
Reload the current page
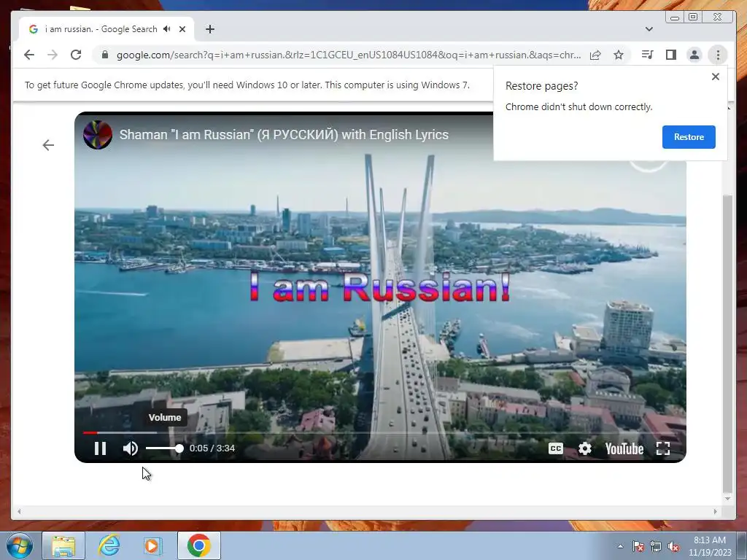[x=76, y=55]
